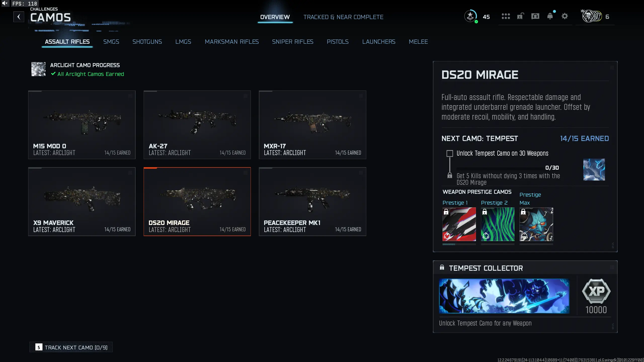Viewport: 644px width, 362px height.
Task: Open the PISTOLS category
Action: 338,42
